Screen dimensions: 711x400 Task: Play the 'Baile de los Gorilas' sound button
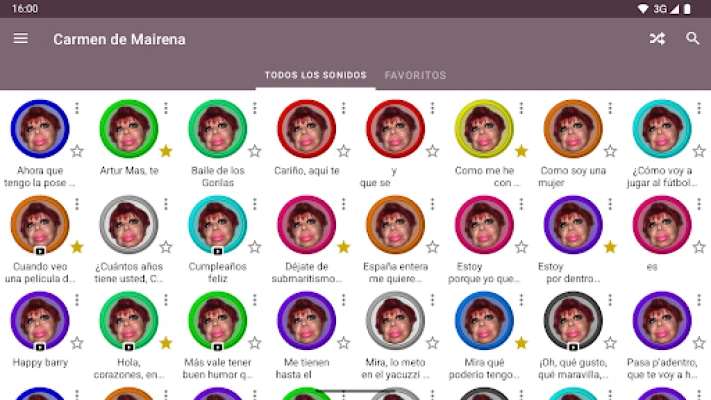click(218, 129)
